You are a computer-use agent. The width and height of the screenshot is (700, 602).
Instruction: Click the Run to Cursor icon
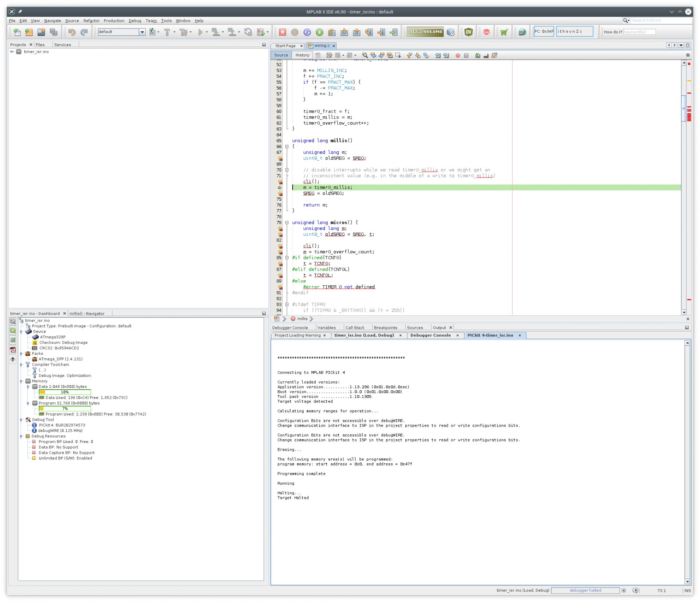(369, 32)
